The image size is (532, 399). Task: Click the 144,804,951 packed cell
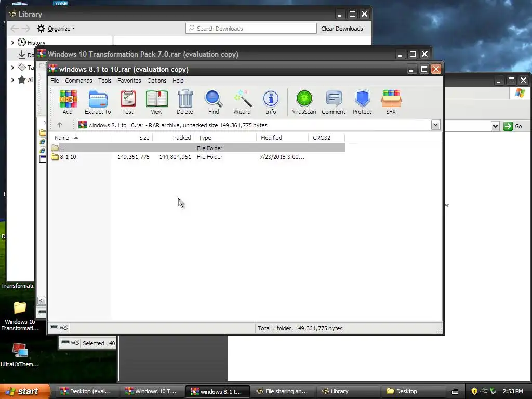pyautogui.click(x=175, y=157)
